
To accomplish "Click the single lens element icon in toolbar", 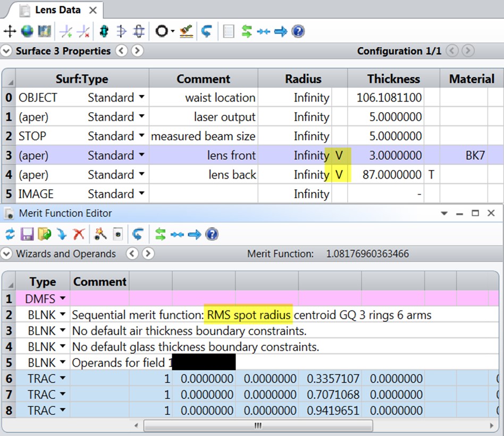I will (x=121, y=31).
